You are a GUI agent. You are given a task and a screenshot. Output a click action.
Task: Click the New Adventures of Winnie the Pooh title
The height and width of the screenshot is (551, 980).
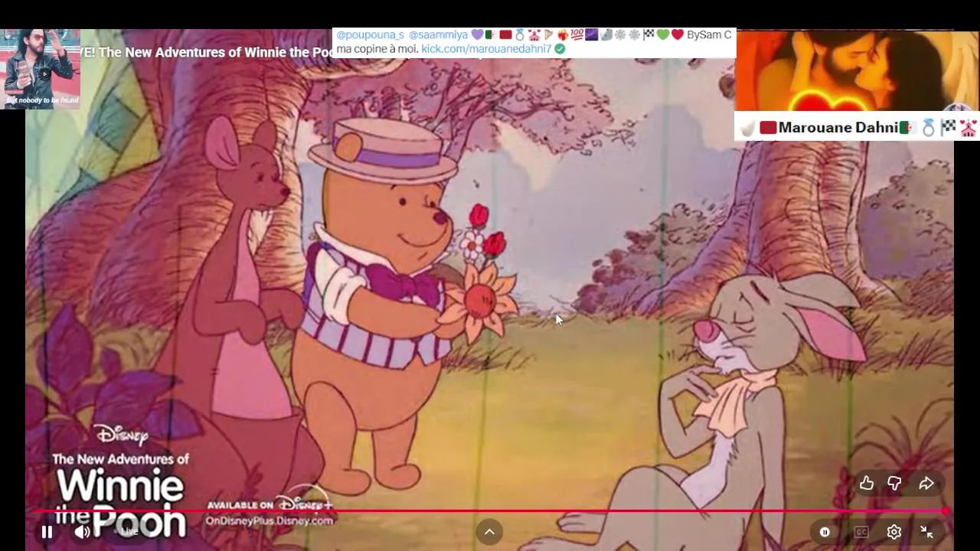click(x=207, y=52)
